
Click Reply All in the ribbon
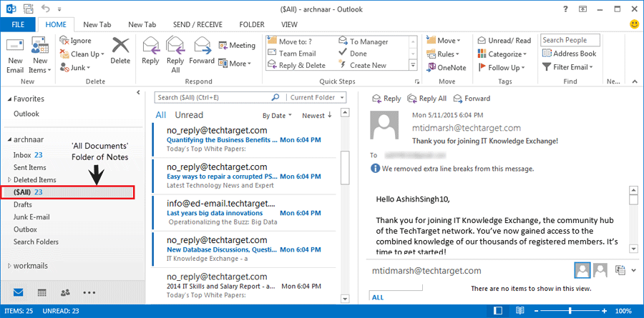175,55
